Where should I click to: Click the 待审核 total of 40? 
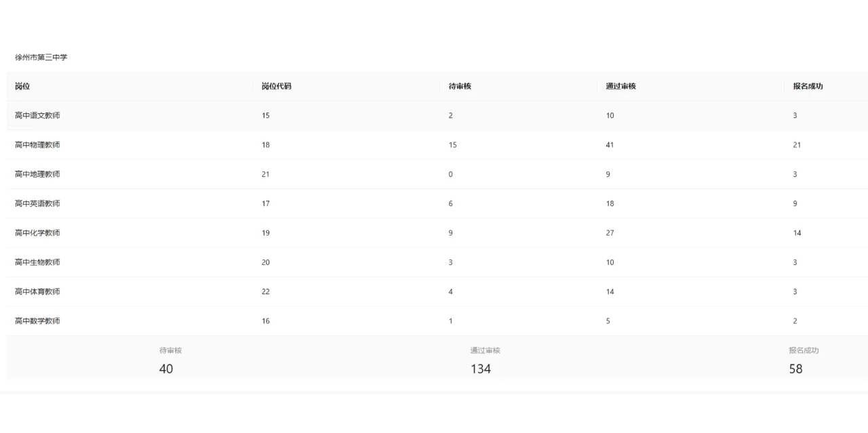(x=166, y=369)
